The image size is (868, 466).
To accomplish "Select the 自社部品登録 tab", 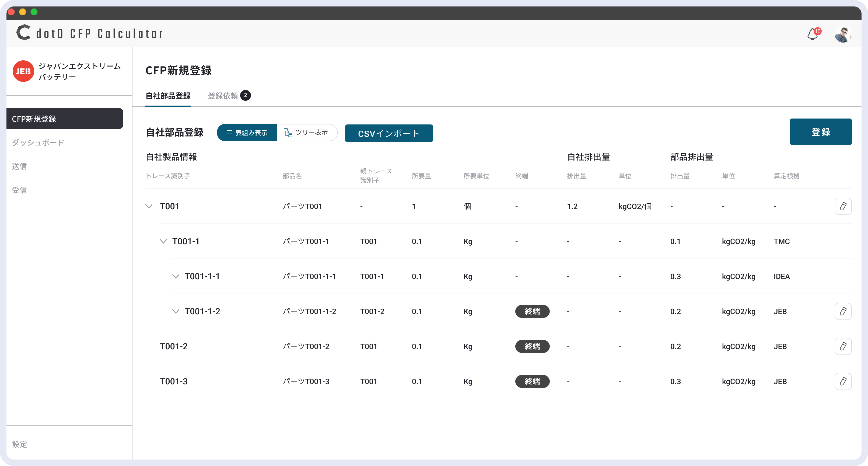I will pos(168,96).
